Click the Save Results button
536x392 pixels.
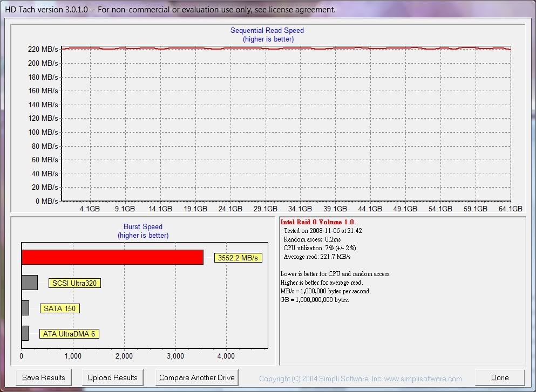(43, 377)
